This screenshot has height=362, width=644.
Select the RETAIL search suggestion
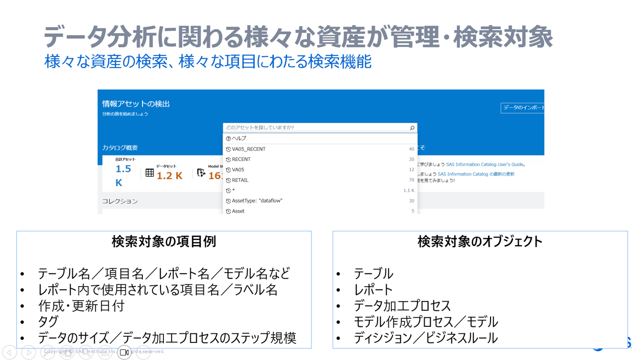(x=240, y=180)
